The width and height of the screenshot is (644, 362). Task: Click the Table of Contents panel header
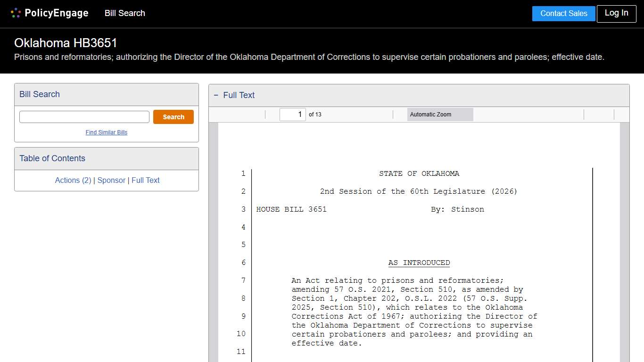point(52,158)
